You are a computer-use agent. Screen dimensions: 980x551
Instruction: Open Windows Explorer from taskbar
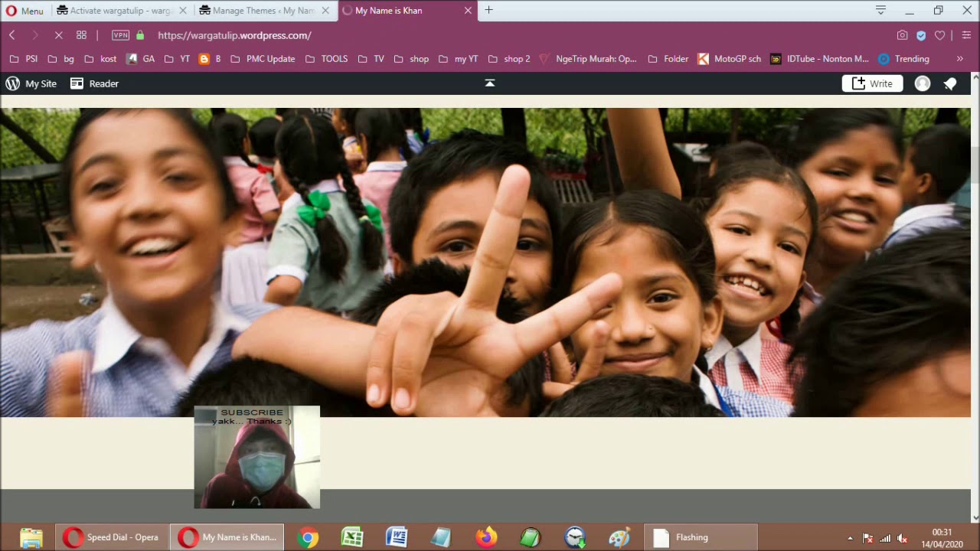(x=31, y=537)
